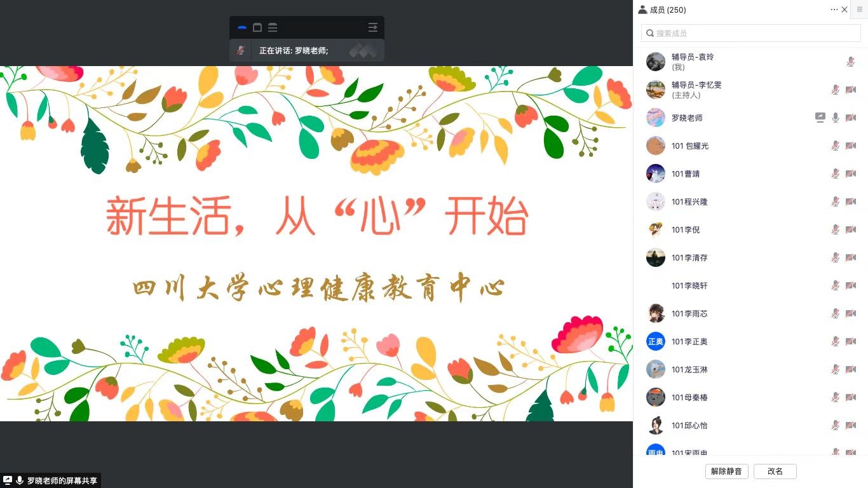Switch floating window to list view
This screenshot has height=488, width=868.
click(x=273, y=27)
